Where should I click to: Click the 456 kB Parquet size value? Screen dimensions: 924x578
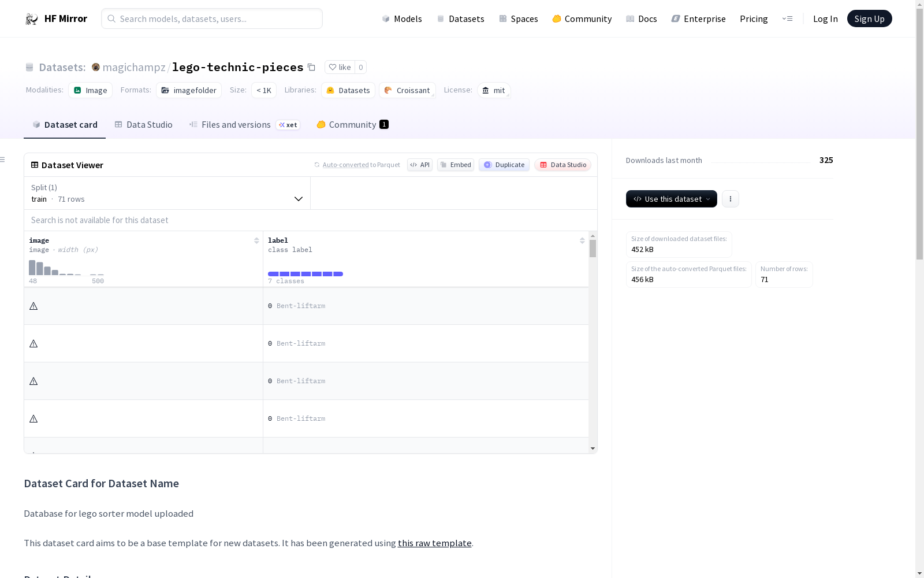coord(642,279)
